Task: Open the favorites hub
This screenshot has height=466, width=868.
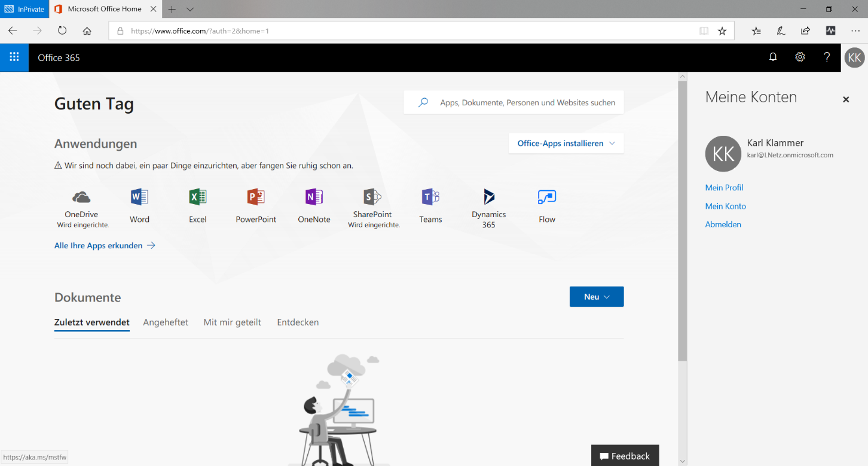Action: tap(756, 31)
